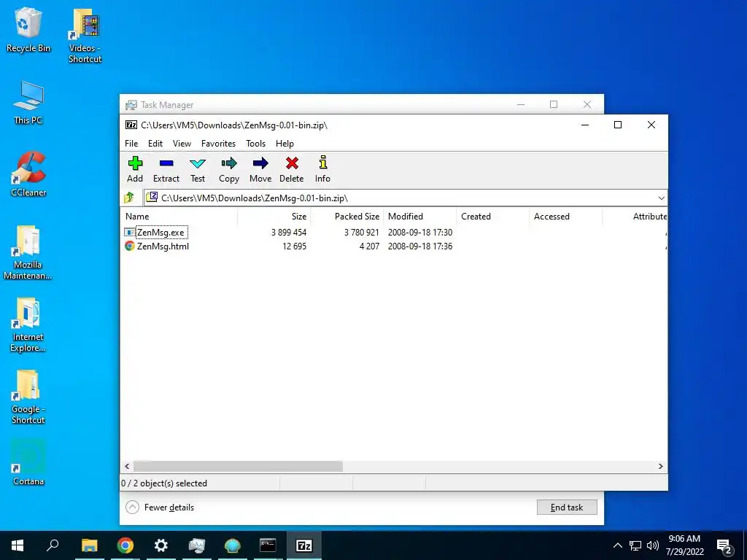The width and height of the screenshot is (747, 560).
Task: Open the notification center icon
Action: pos(724,546)
